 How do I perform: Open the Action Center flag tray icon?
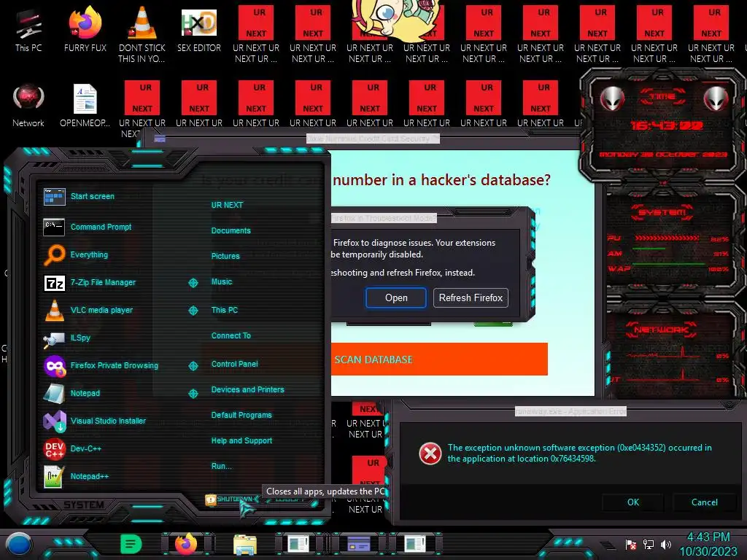(631, 544)
